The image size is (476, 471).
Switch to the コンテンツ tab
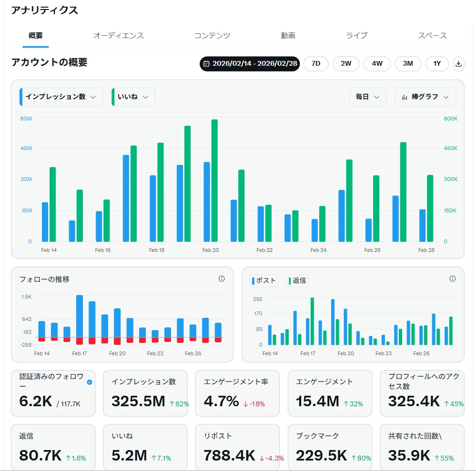click(212, 36)
